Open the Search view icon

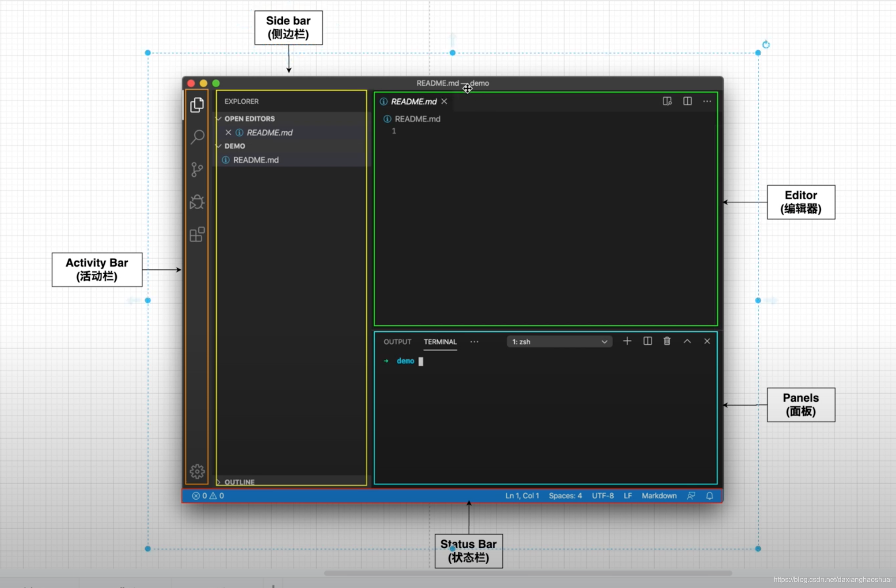pyautogui.click(x=197, y=137)
